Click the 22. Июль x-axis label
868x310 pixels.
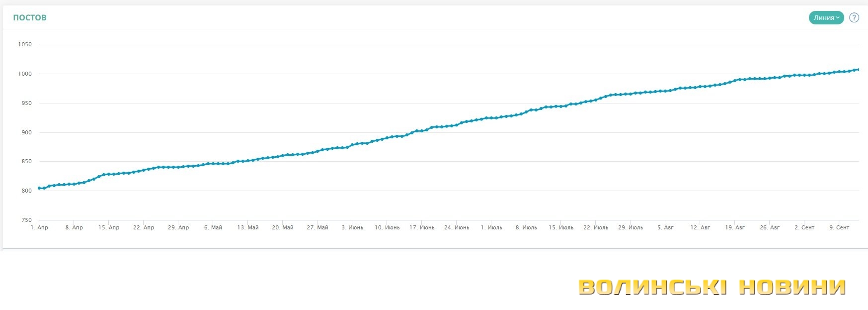[596, 227]
